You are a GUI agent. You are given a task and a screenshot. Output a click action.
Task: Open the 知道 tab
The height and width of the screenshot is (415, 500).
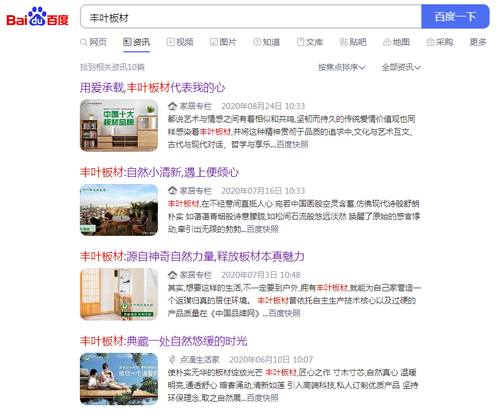coord(267,42)
